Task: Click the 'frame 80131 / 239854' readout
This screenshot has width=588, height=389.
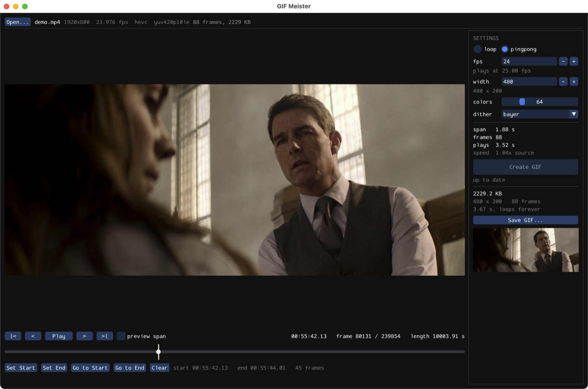Action: (368, 336)
